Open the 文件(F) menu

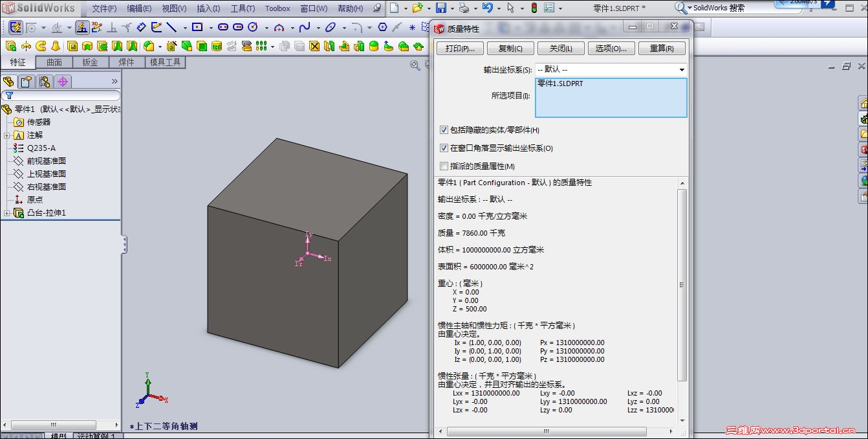tap(104, 8)
